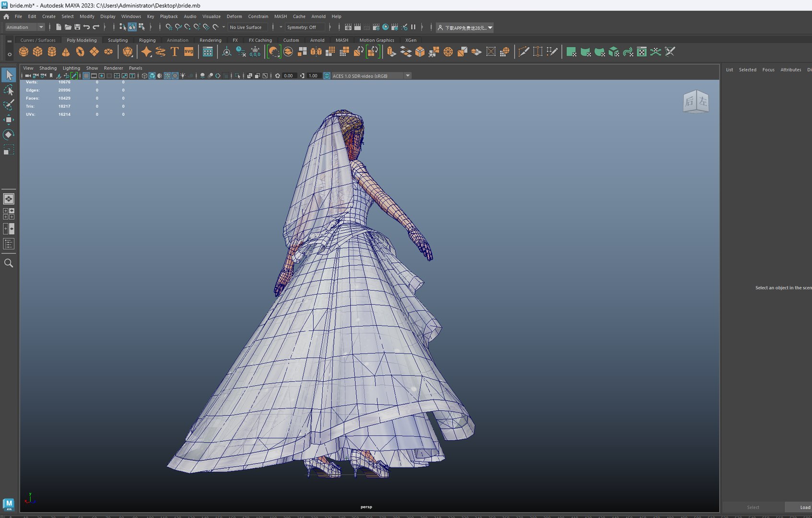Switch to the Rigging shelf tab
The image size is (812, 518).
[147, 40]
